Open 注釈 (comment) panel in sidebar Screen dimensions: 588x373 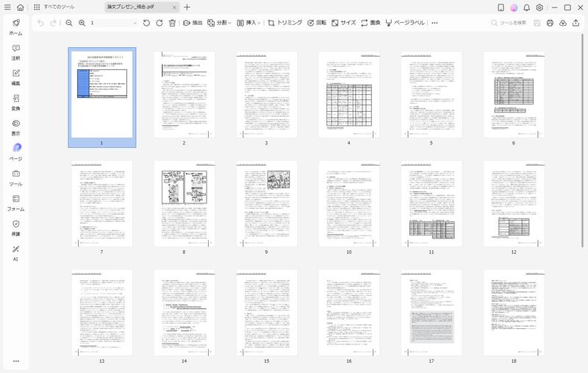15,52
